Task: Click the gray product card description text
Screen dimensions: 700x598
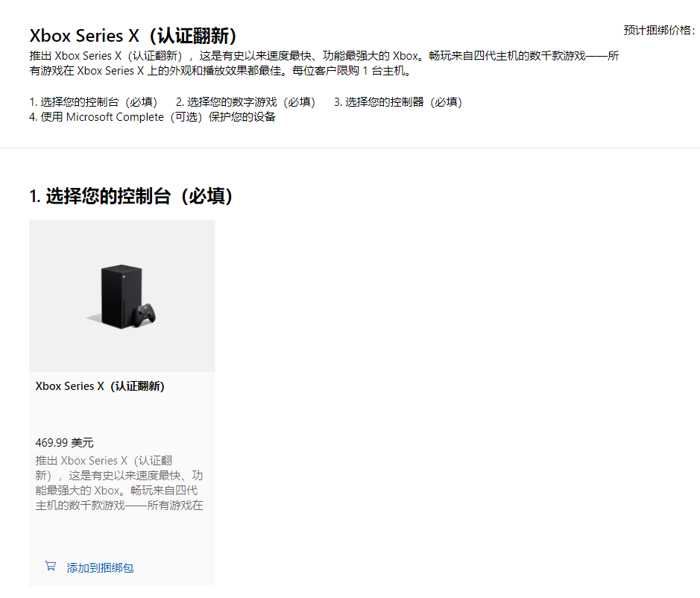Action: tap(119, 482)
